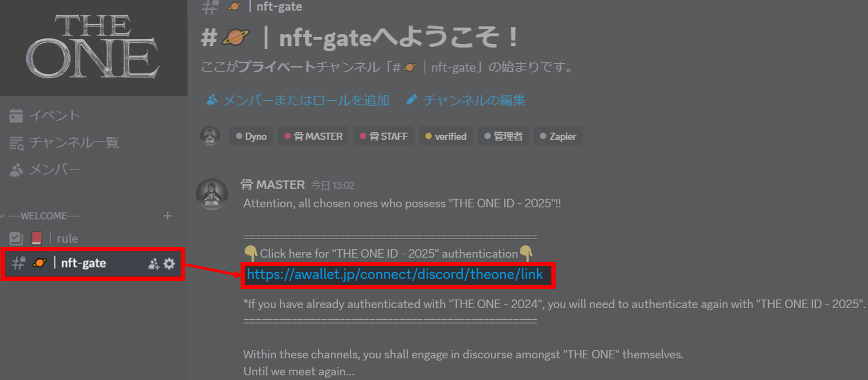Add a channel to the WELCOME category
The image size is (868, 380).
pos(168,216)
